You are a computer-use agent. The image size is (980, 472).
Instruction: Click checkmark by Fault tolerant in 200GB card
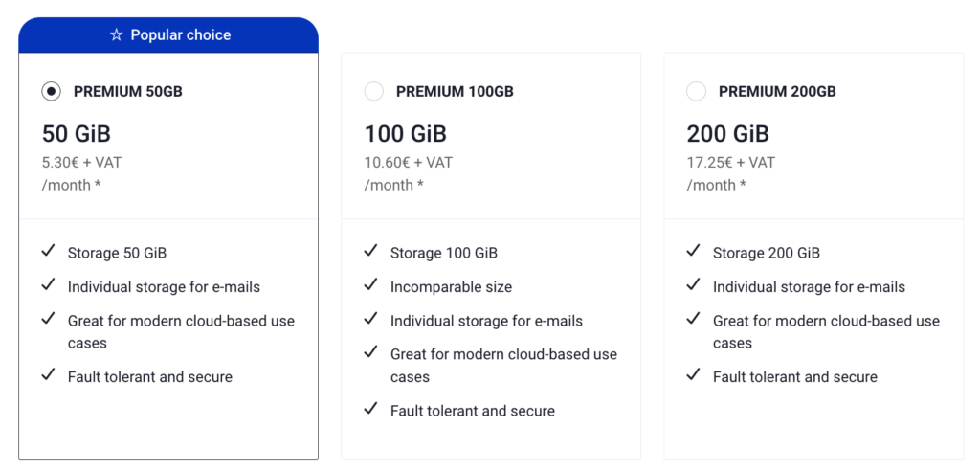(693, 375)
